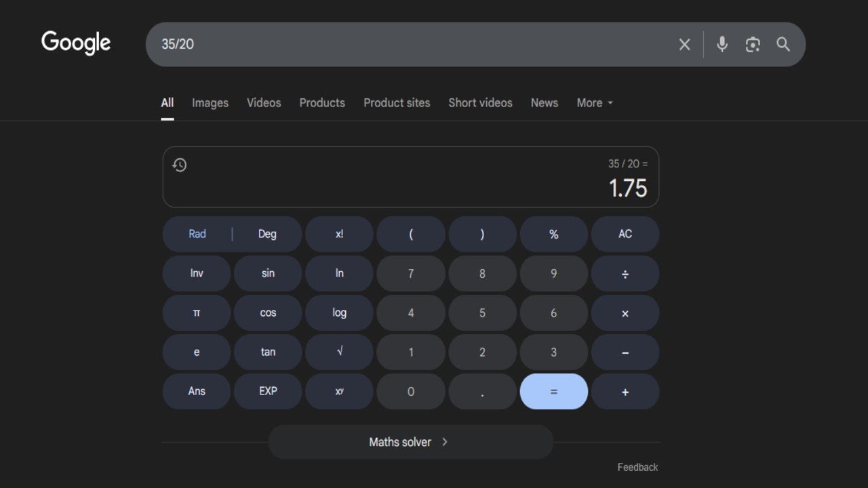The width and height of the screenshot is (868, 488).
Task: Click the tan function key
Action: click(x=268, y=352)
